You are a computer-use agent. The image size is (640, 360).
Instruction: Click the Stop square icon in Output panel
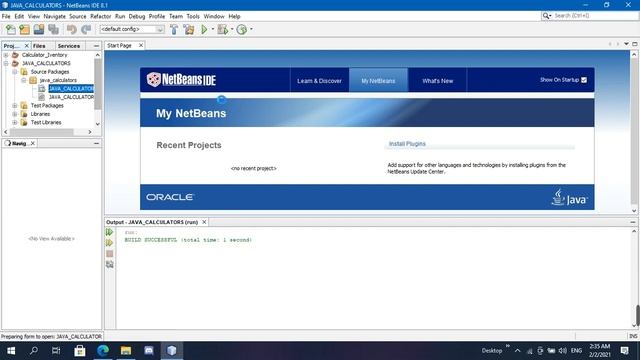(109, 253)
